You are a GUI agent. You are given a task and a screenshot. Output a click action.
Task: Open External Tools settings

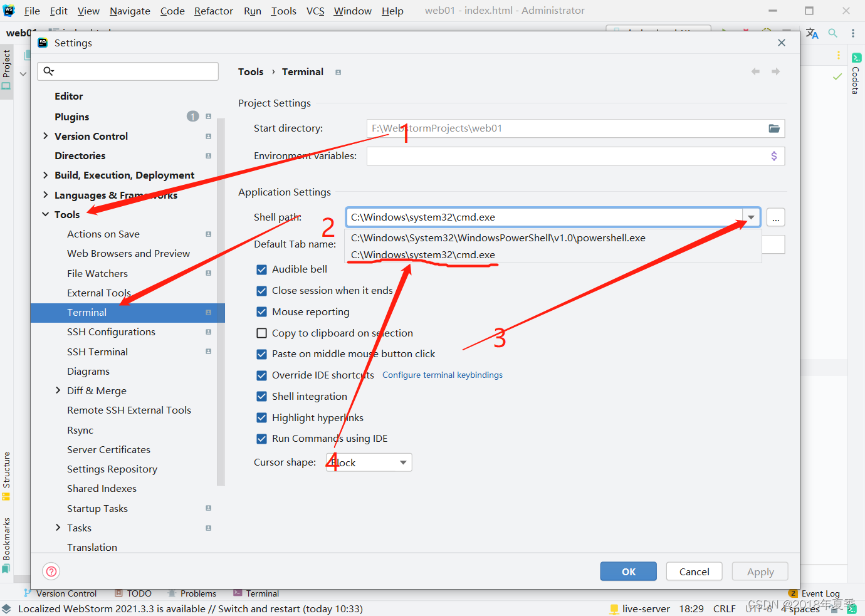coord(99,293)
